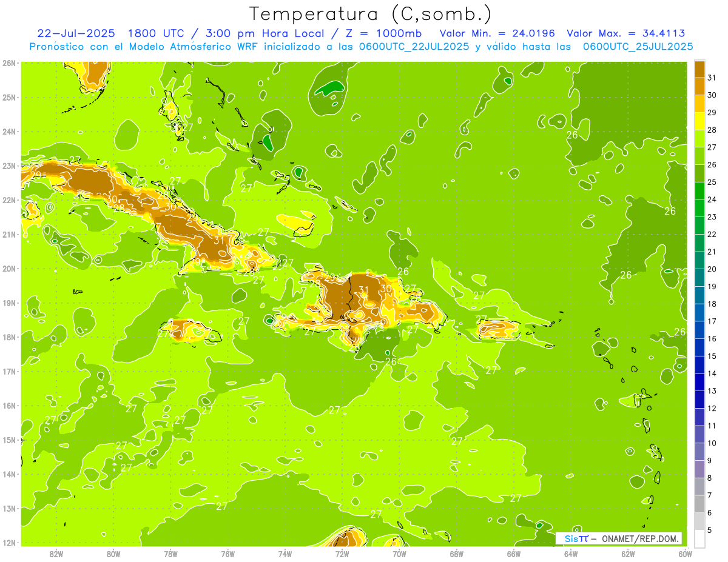Click the "72W" longitude axis label

click(342, 554)
